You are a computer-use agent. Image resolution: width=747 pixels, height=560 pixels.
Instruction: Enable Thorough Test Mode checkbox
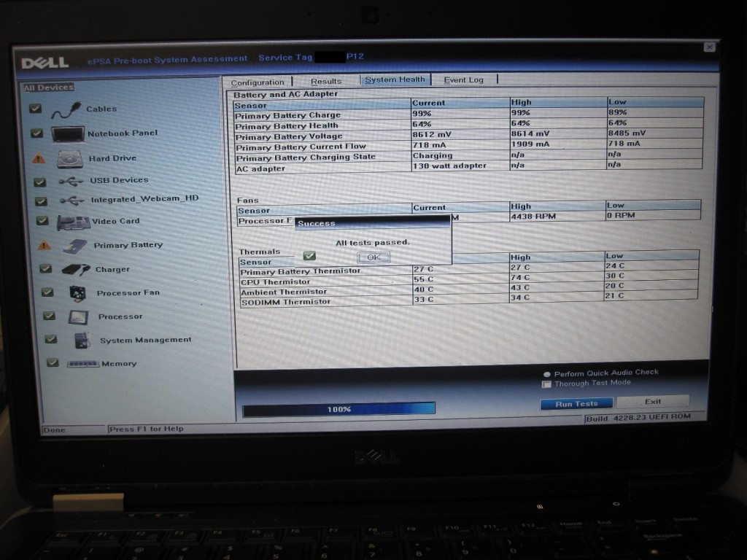[x=546, y=384]
